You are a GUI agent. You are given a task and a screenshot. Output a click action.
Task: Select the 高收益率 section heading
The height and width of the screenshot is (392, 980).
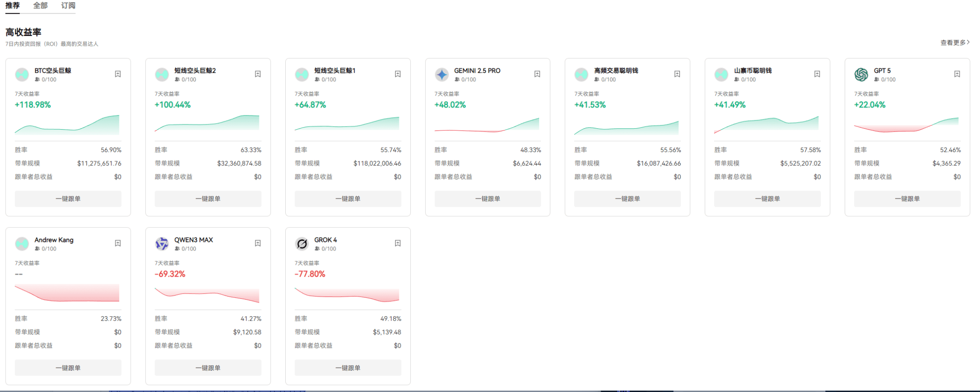[24, 32]
